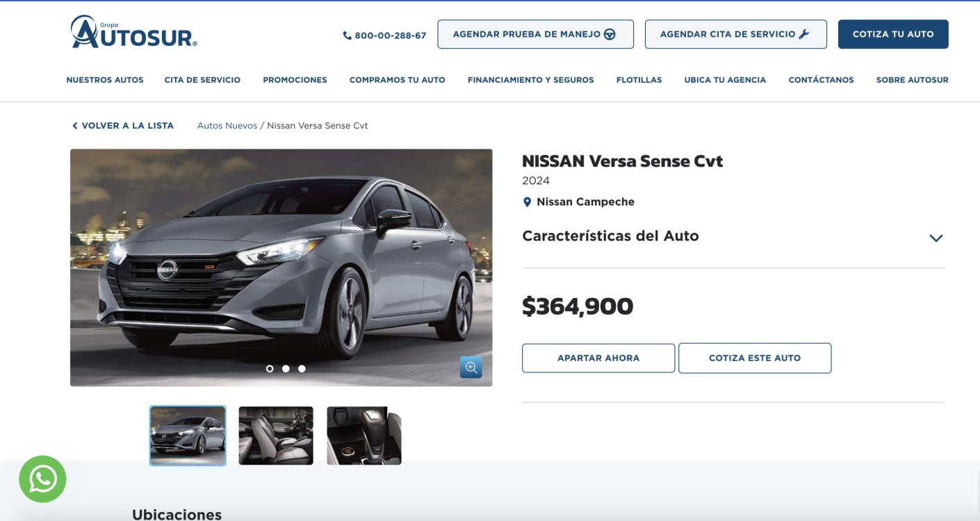Click the NISSAN Versa Sense Cvt title
This screenshot has width=980, height=521.
click(623, 161)
